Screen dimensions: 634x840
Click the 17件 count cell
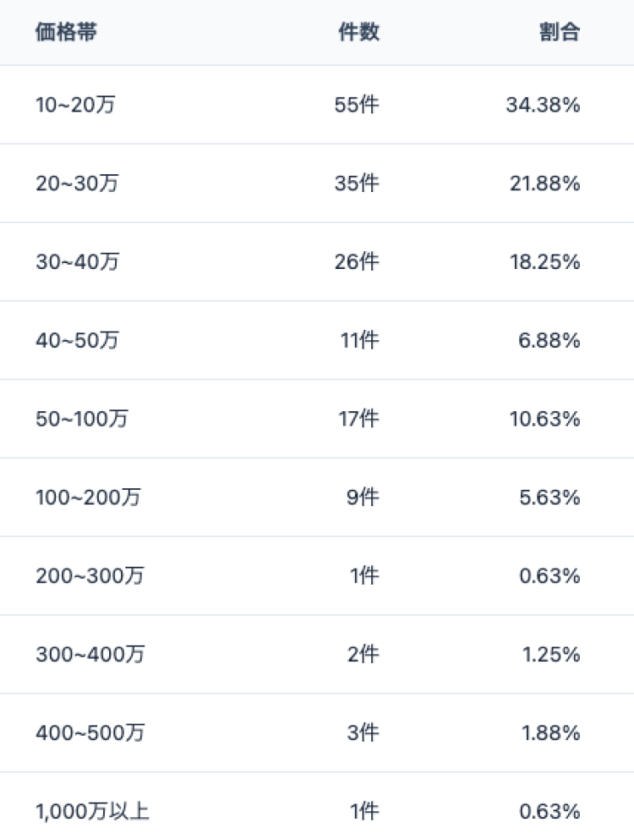click(x=358, y=419)
